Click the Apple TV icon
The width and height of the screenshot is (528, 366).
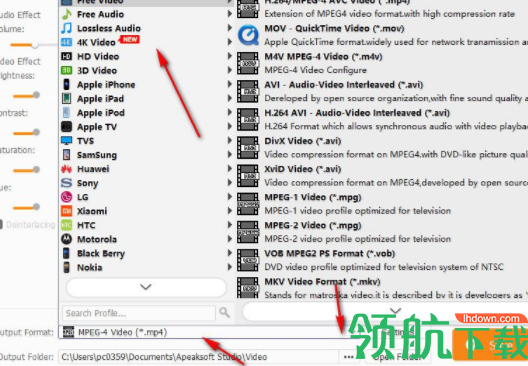point(66,127)
